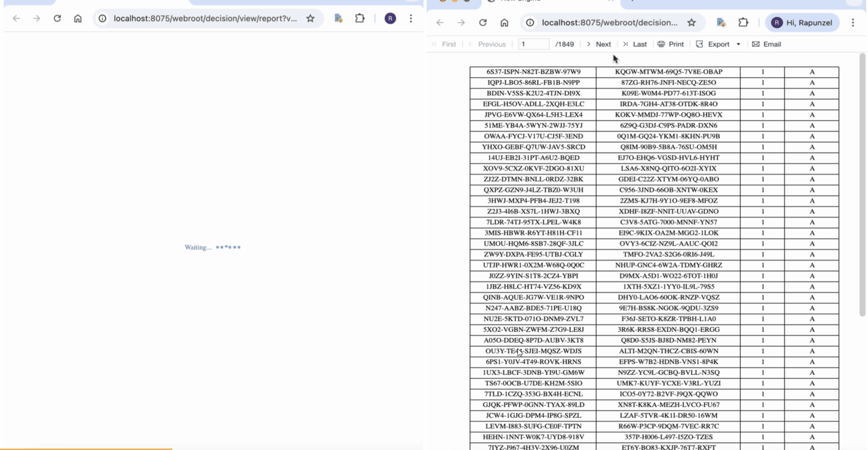This screenshot has height=450, width=868.
Task: Click cell R66W-P3CP-9DQM-7VEC-RR7C
Action: (x=668, y=426)
